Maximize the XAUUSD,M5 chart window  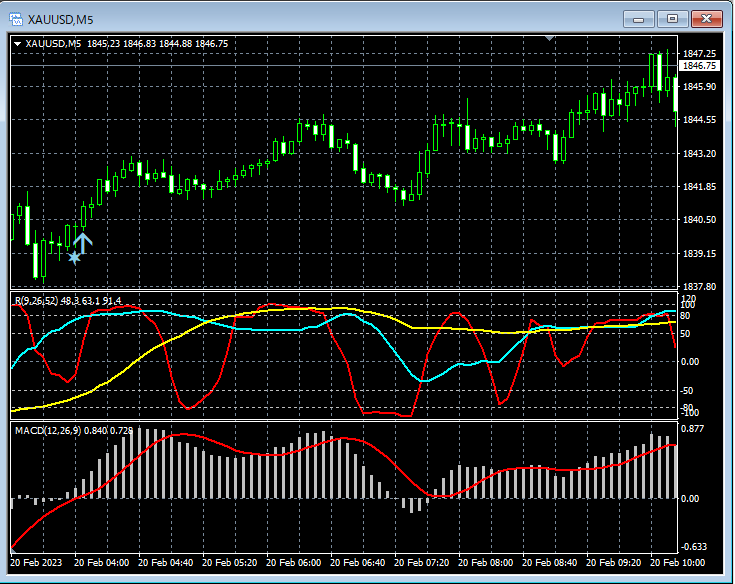673,18
